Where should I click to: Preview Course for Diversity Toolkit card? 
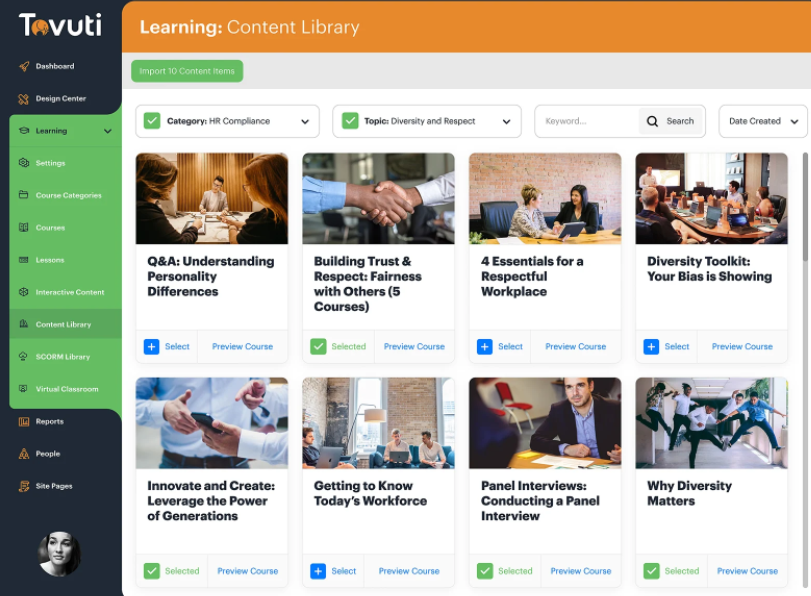742,347
